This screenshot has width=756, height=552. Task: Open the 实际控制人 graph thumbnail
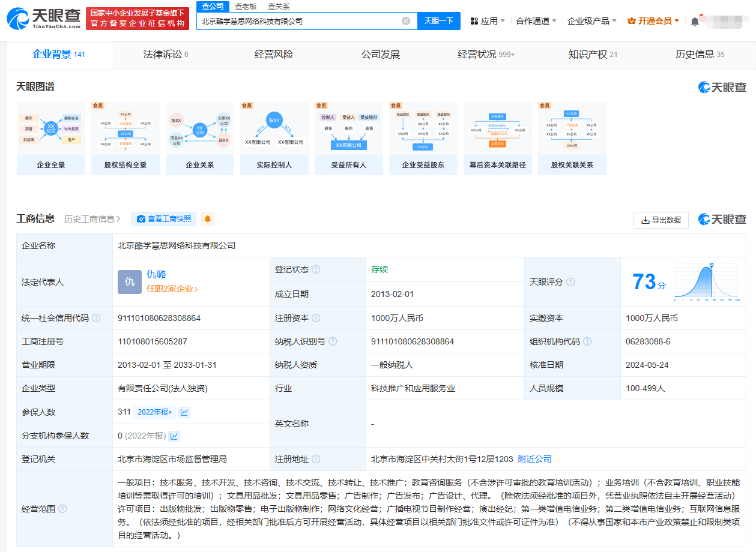pos(274,139)
